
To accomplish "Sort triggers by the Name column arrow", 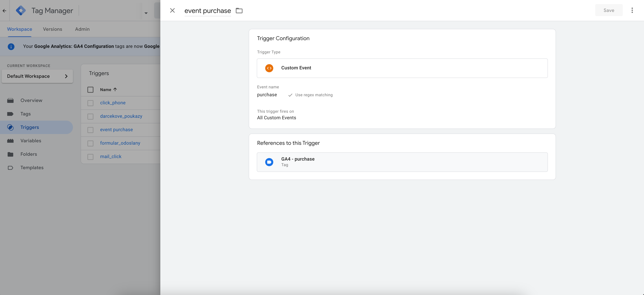I will pos(115,90).
